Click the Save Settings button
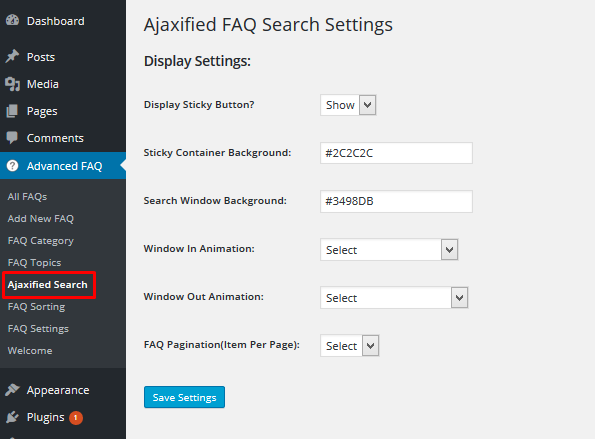595x439 pixels. (x=184, y=397)
